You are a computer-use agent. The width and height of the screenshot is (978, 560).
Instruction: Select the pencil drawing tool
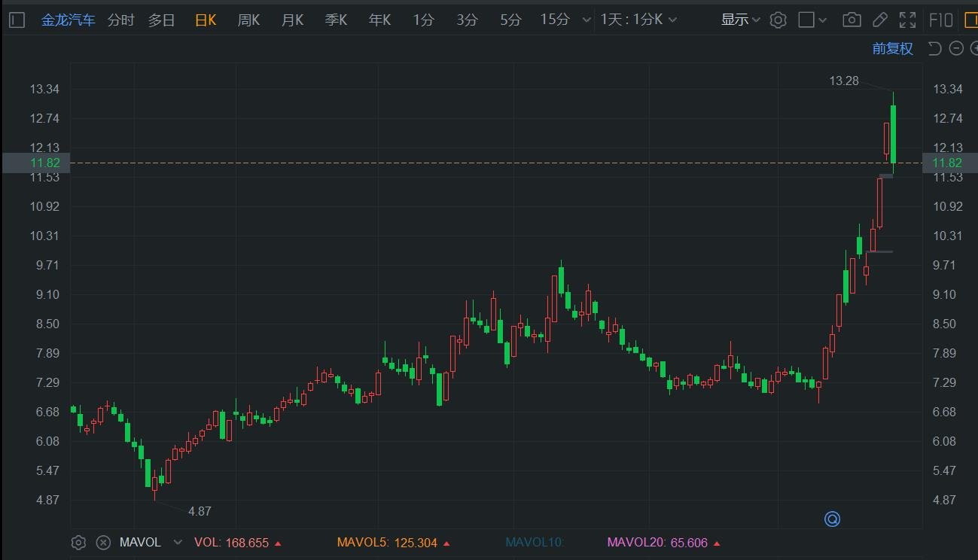(x=880, y=20)
